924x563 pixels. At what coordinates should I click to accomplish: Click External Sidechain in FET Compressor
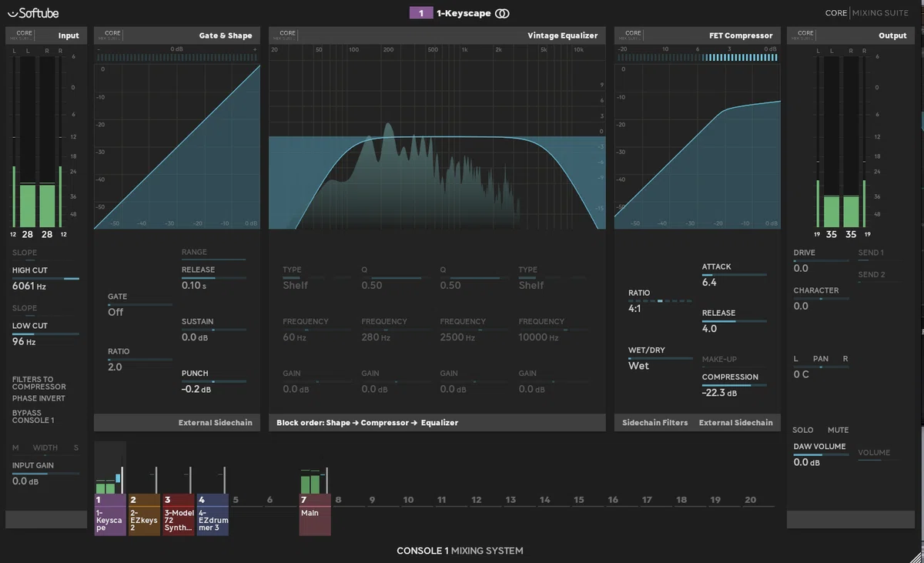pos(735,423)
